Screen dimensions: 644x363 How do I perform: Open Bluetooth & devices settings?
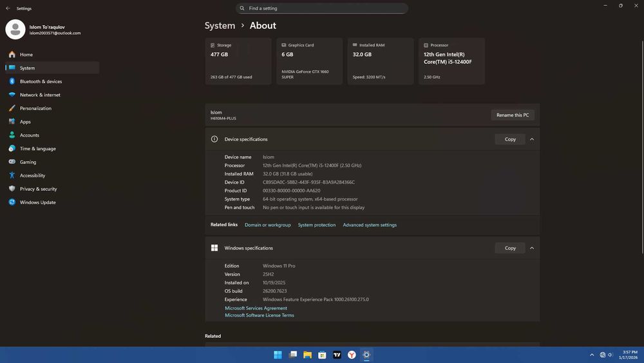pos(52,81)
